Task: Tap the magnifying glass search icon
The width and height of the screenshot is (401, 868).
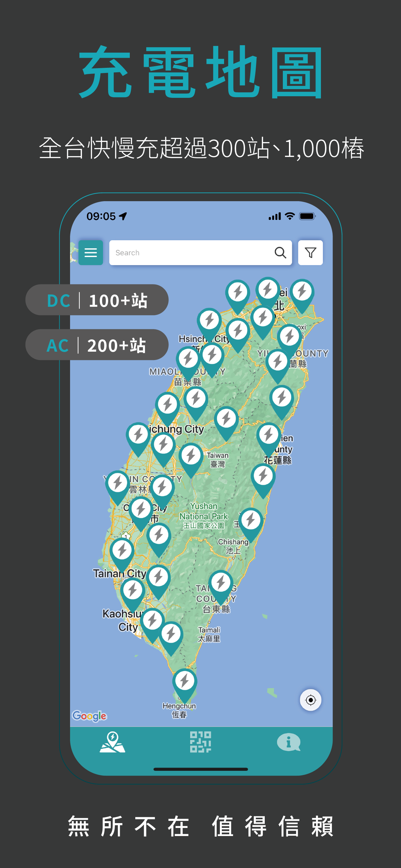Action: pos(280,253)
